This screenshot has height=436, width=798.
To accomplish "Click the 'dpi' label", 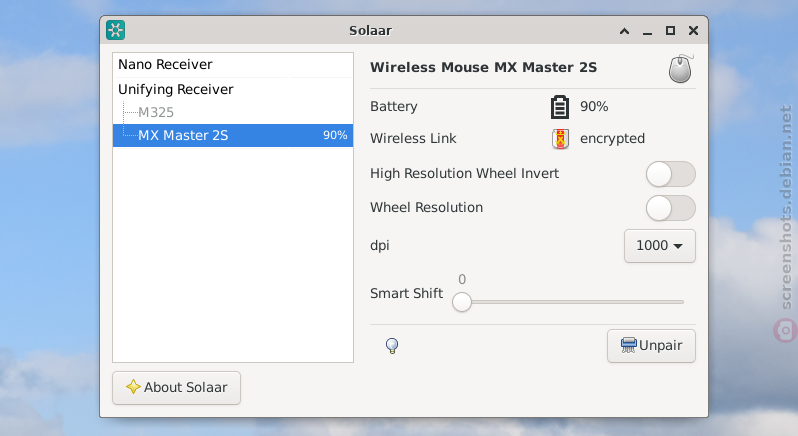I will click(x=380, y=246).
